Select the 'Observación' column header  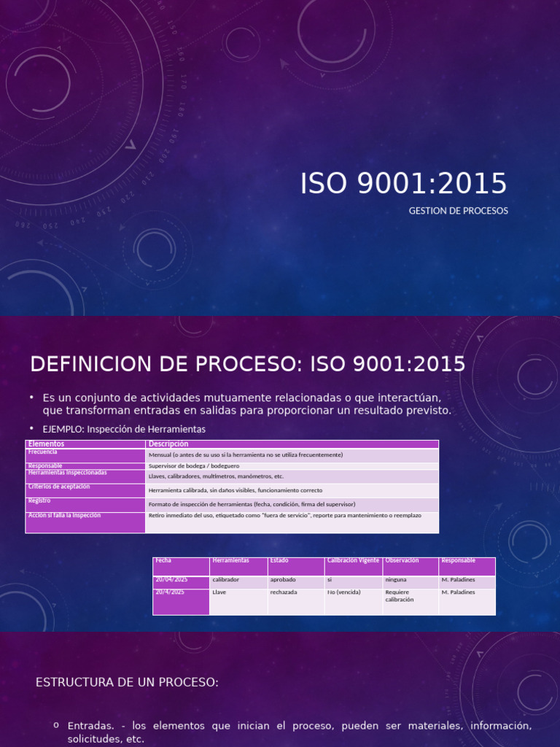[x=411, y=567]
